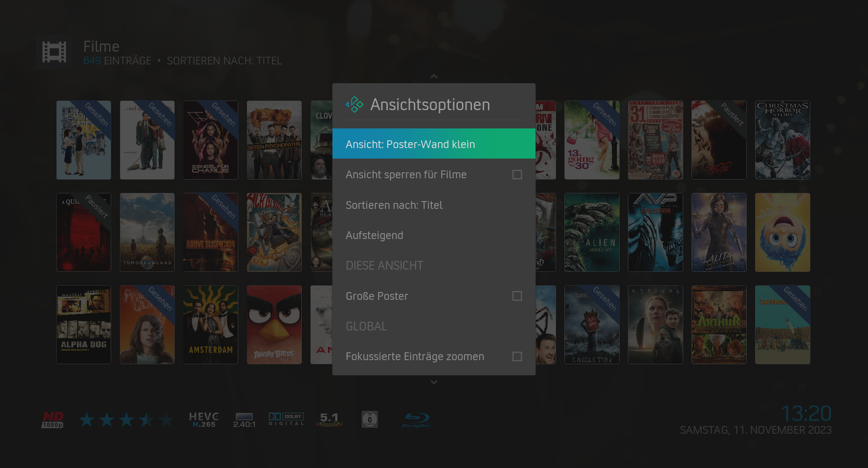Click the HD 1080p resolution badge
868x468 pixels.
click(53, 420)
